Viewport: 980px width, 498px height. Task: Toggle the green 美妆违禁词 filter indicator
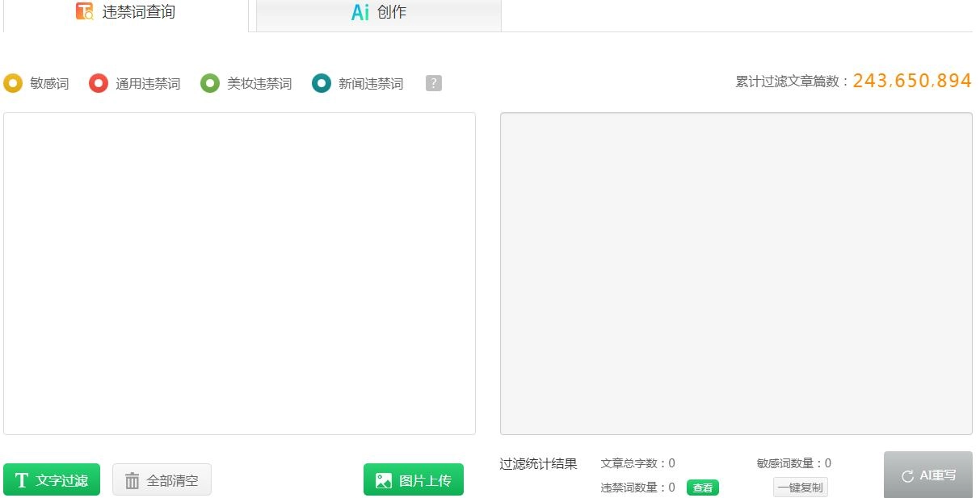coord(208,82)
